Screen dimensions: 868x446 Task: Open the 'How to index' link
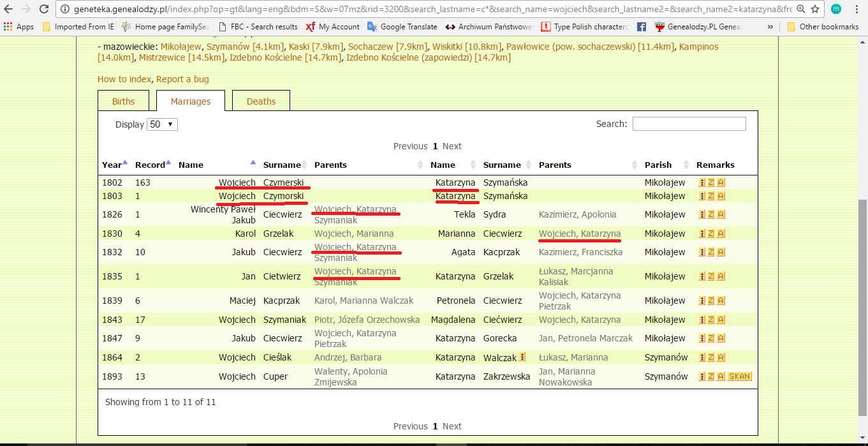pos(124,79)
